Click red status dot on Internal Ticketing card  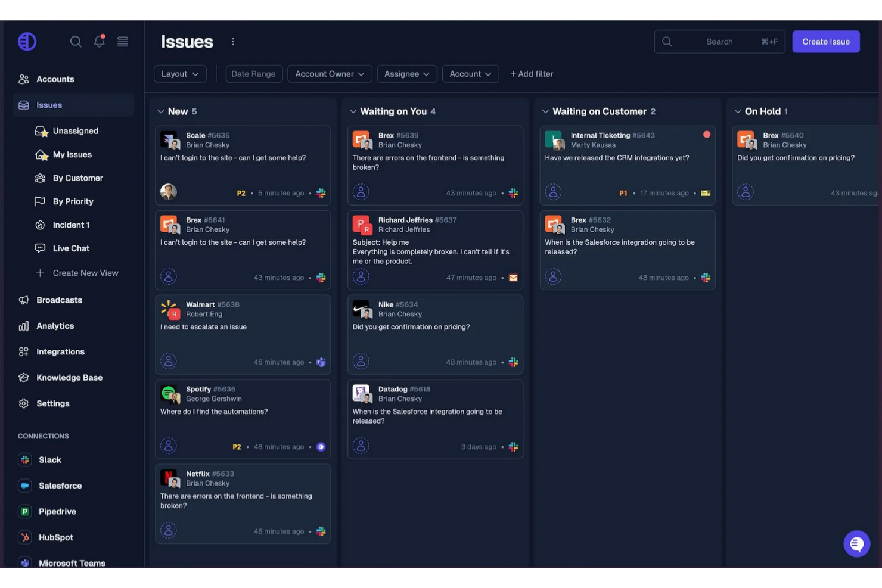point(707,135)
